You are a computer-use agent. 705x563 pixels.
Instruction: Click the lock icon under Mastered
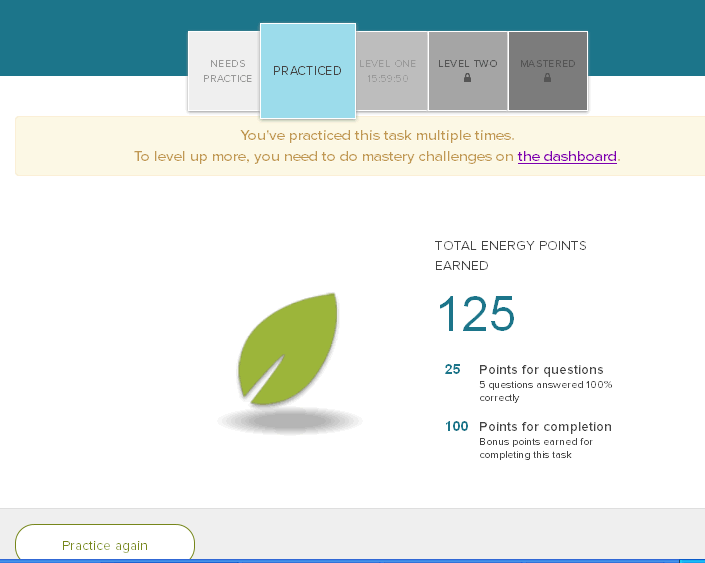[548, 78]
